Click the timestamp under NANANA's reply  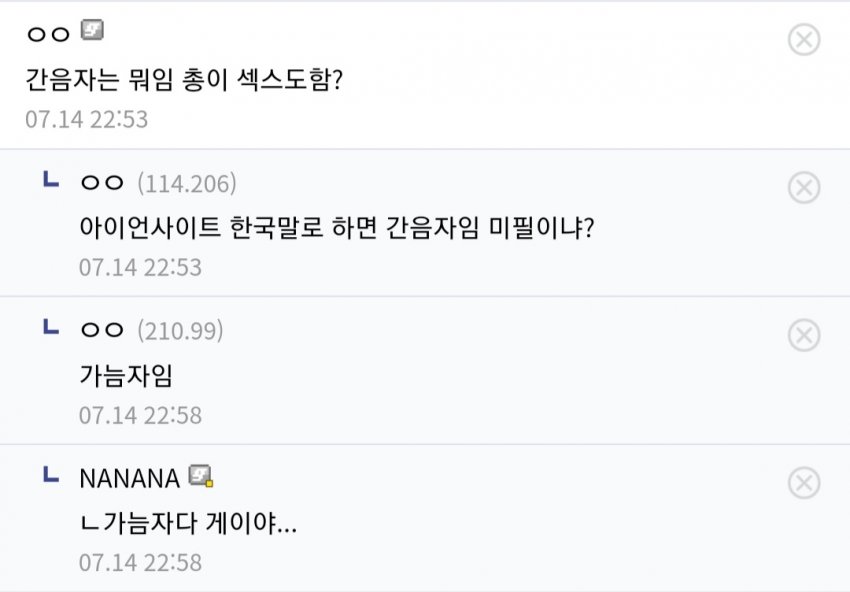(x=140, y=563)
